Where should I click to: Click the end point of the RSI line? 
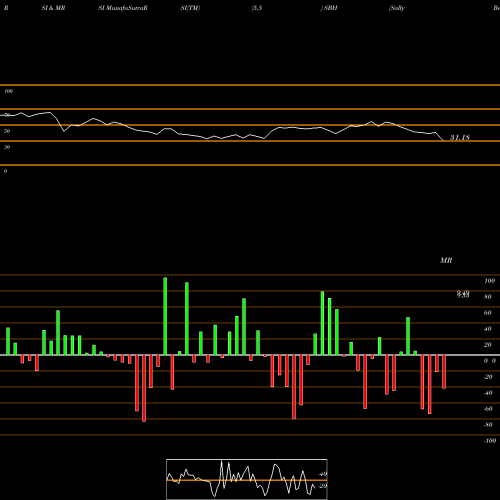point(443,140)
